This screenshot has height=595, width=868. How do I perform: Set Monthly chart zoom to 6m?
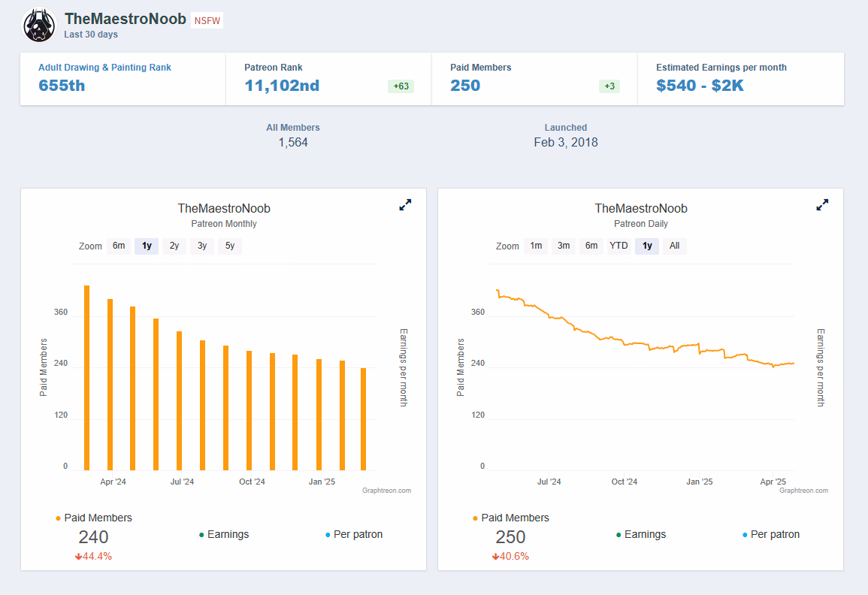click(119, 246)
